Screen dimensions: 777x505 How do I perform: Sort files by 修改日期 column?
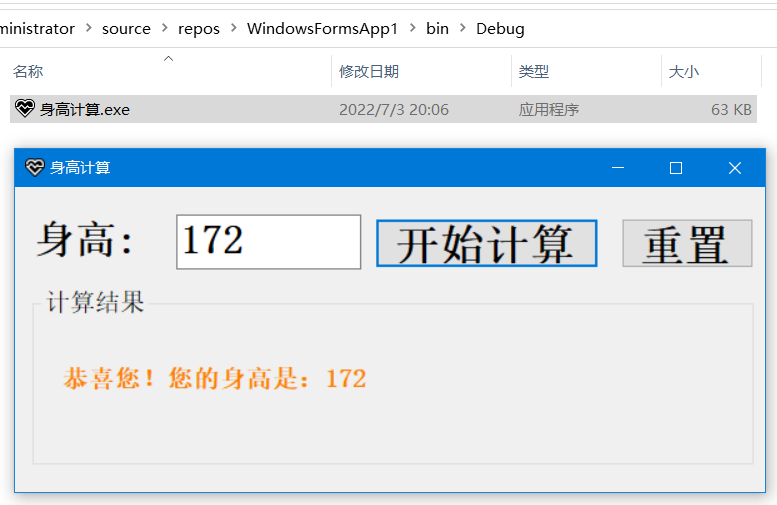(369, 72)
